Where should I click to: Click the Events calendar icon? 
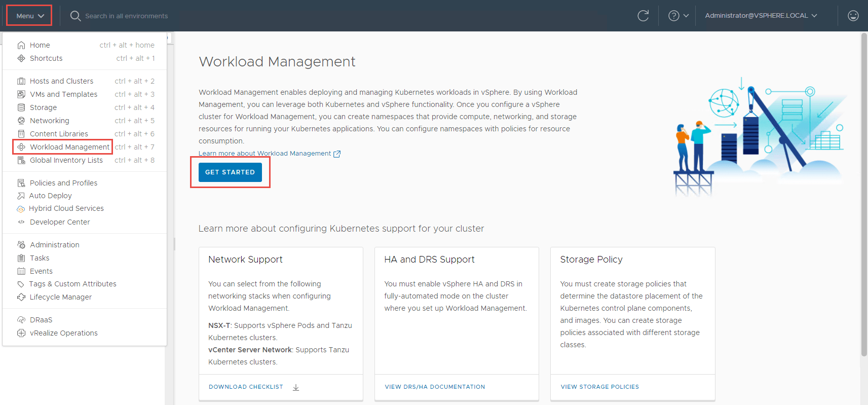coord(21,271)
